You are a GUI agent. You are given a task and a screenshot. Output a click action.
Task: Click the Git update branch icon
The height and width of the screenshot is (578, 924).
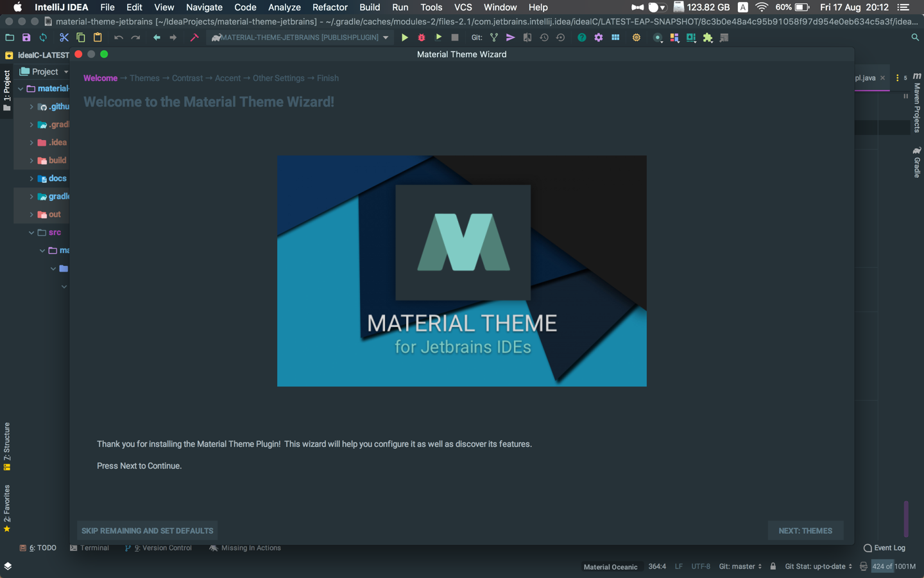click(x=494, y=38)
